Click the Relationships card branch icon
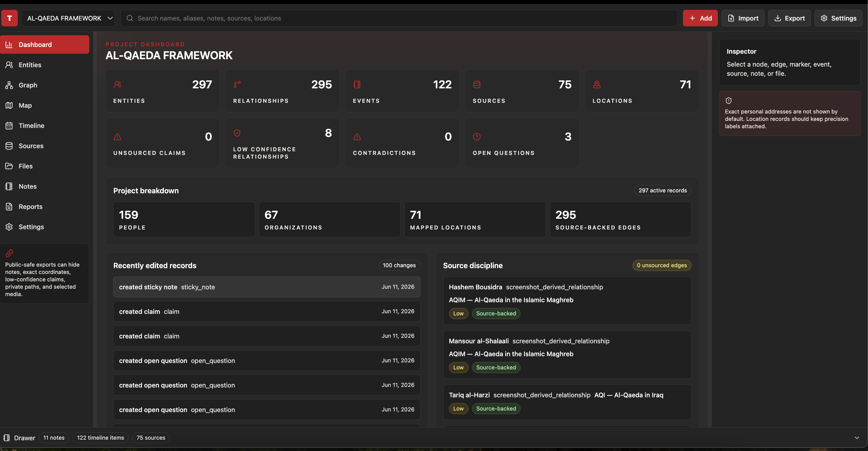 click(237, 85)
